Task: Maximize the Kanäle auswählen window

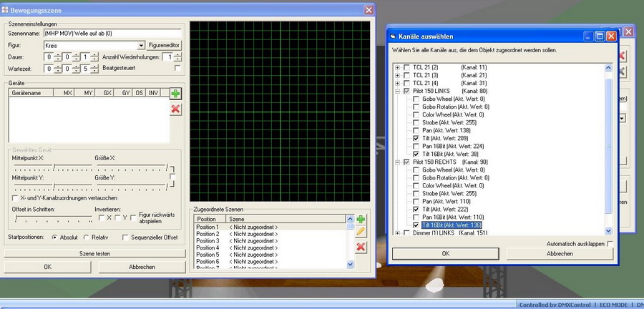Action: [601, 36]
